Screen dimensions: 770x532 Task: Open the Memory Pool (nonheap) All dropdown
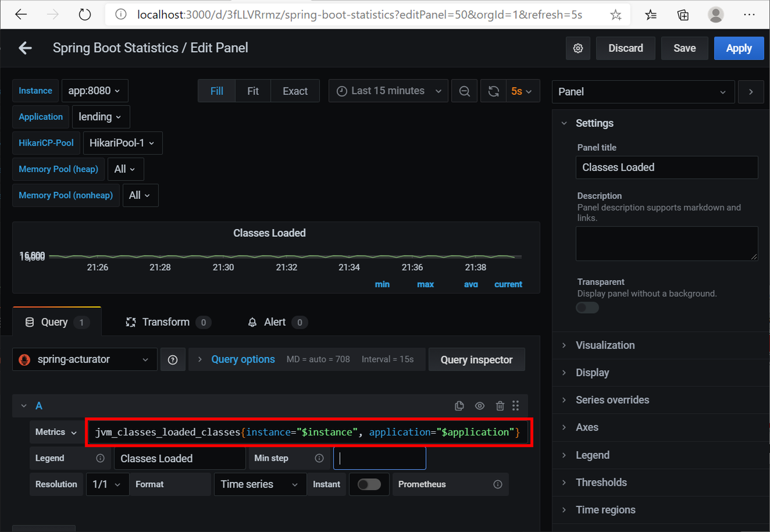[139, 195]
